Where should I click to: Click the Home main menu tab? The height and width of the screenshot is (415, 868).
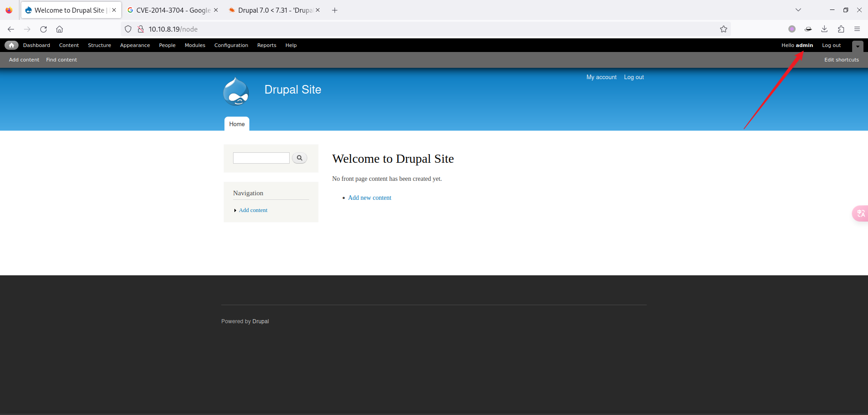coord(237,124)
